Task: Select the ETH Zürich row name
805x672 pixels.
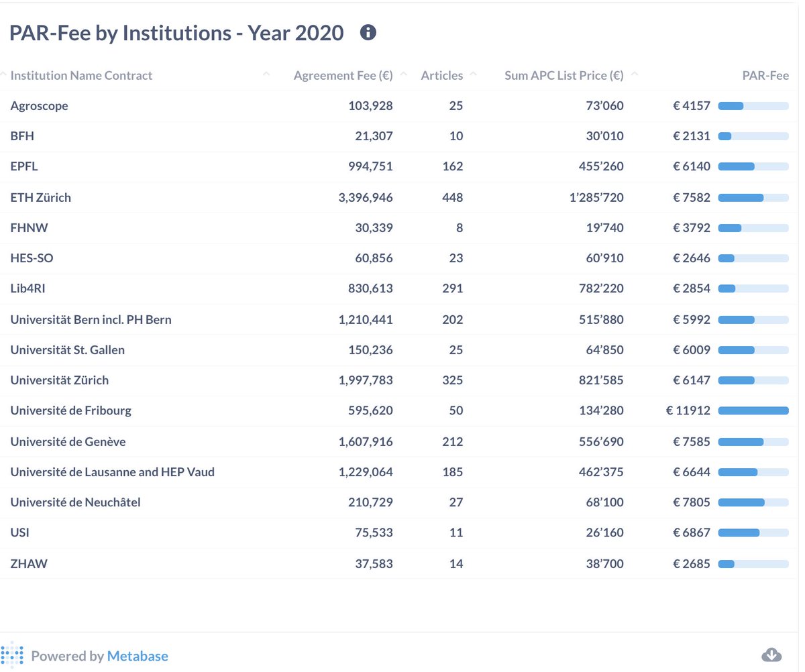Action: (40, 197)
